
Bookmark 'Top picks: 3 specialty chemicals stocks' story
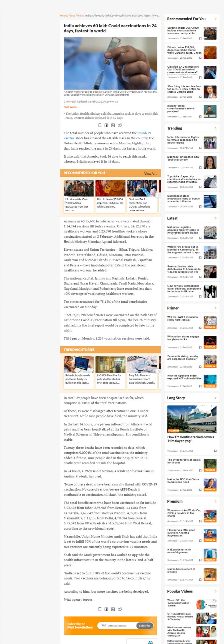tap(200, 187)
